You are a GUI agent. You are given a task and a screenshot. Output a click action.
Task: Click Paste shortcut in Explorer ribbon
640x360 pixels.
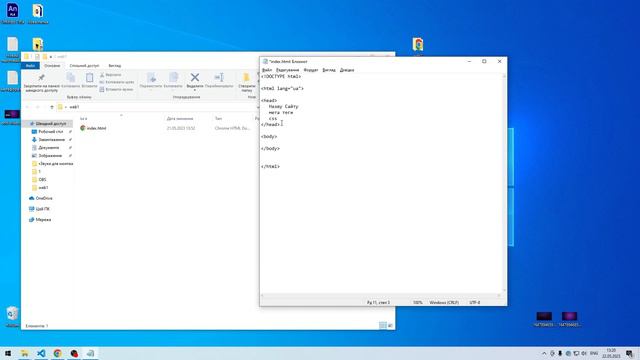pyautogui.click(x=116, y=89)
